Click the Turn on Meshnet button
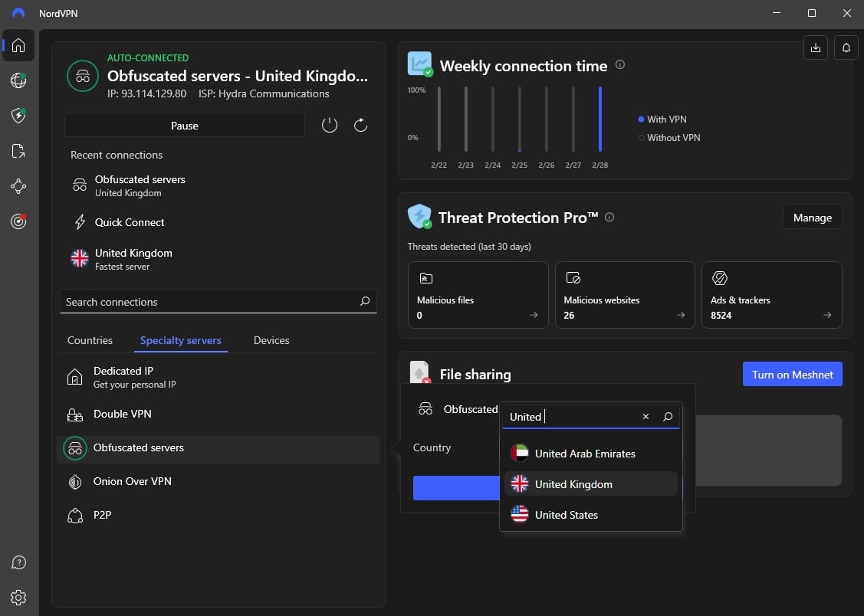Viewport: 864px width, 616px height. [x=792, y=374]
